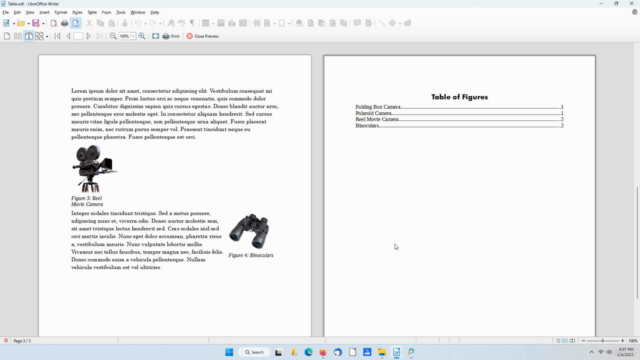Click the New document icon
This screenshot has width=640, height=360.
(6, 23)
